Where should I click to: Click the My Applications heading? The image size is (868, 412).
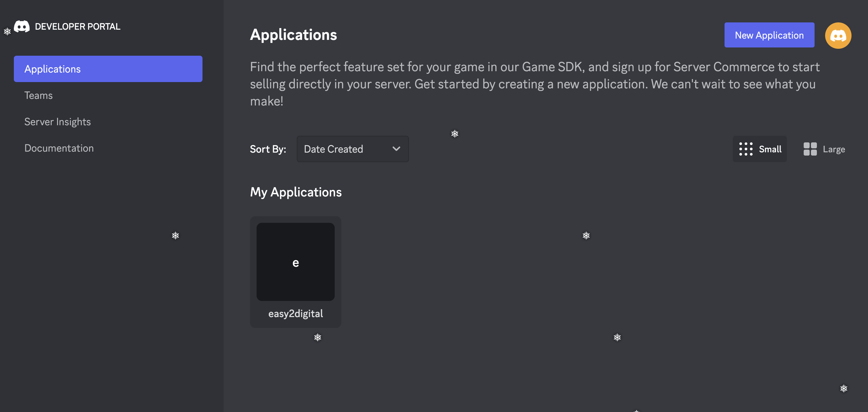(x=295, y=192)
